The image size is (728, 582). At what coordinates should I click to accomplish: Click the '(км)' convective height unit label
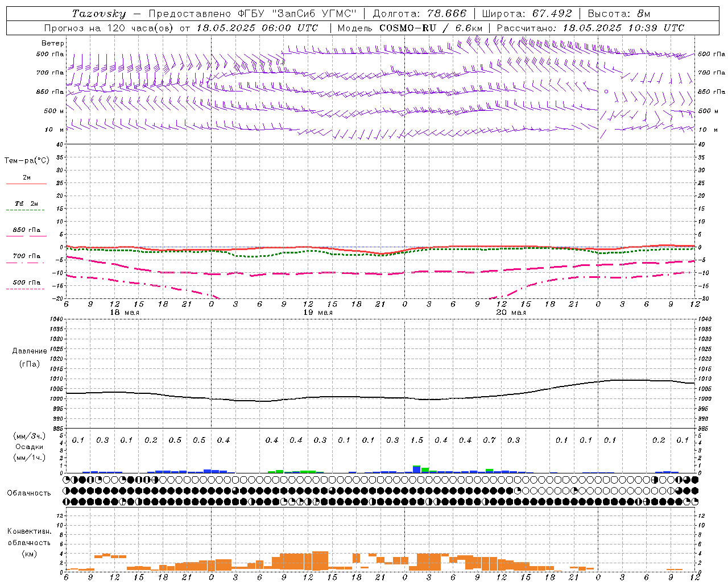29,554
